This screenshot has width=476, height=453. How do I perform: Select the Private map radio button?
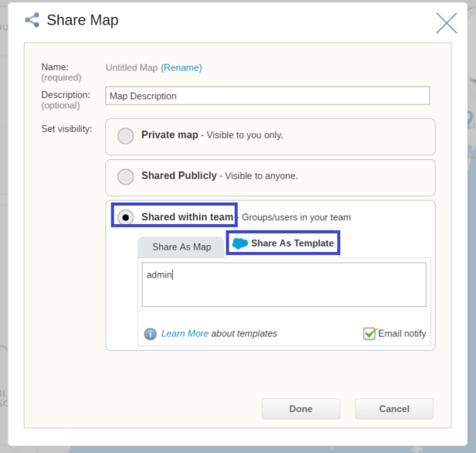pyautogui.click(x=125, y=136)
